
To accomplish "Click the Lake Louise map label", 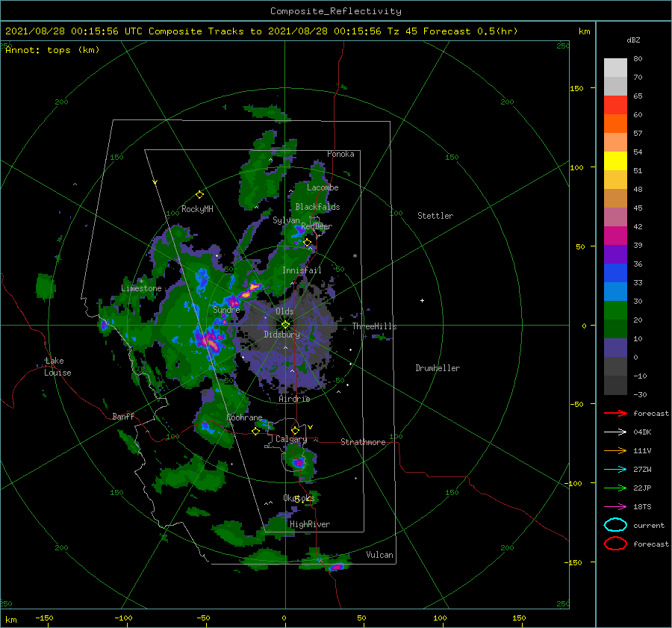I will (x=57, y=367).
